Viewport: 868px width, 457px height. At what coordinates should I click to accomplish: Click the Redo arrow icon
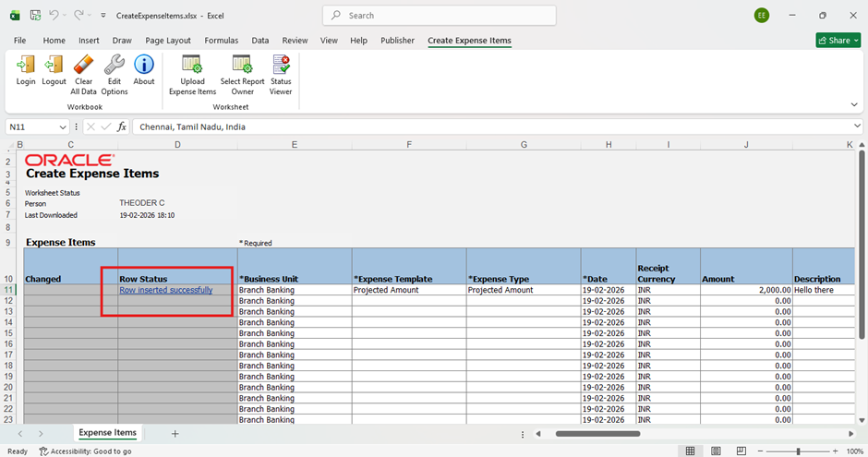pyautogui.click(x=78, y=16)
